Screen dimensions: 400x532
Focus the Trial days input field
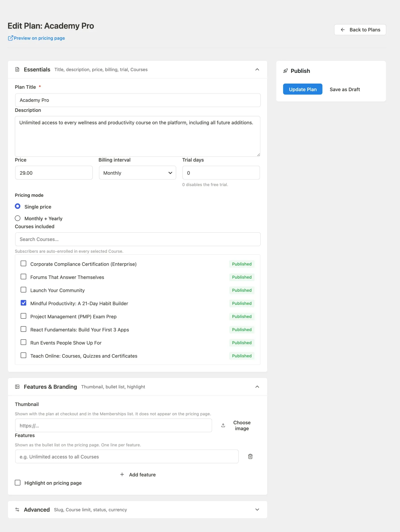pyautogui.click(x=221, y=173)
